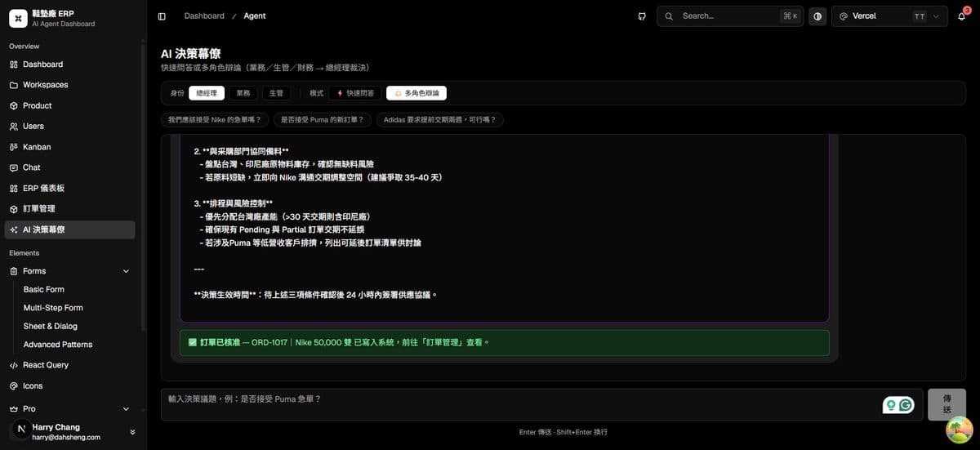The width and height of the screenshot is (980, 450).
Task: Click the Pro crown icon
Action: [x=14, y=408]
